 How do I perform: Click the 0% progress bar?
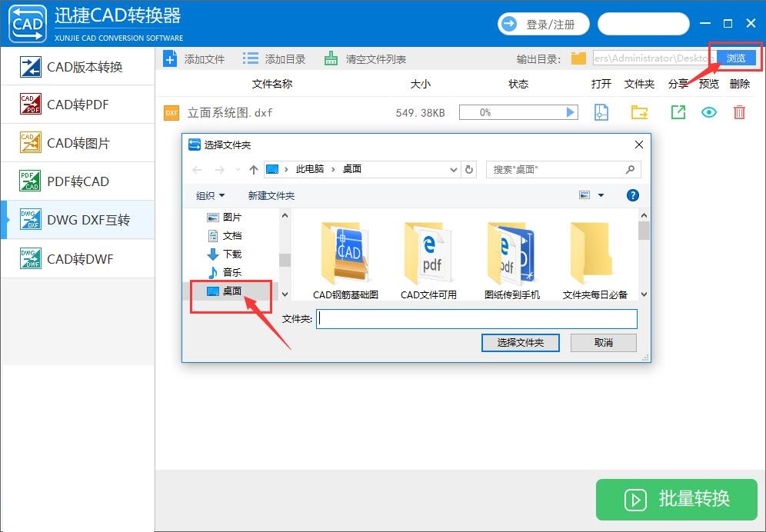click(518, 112)
